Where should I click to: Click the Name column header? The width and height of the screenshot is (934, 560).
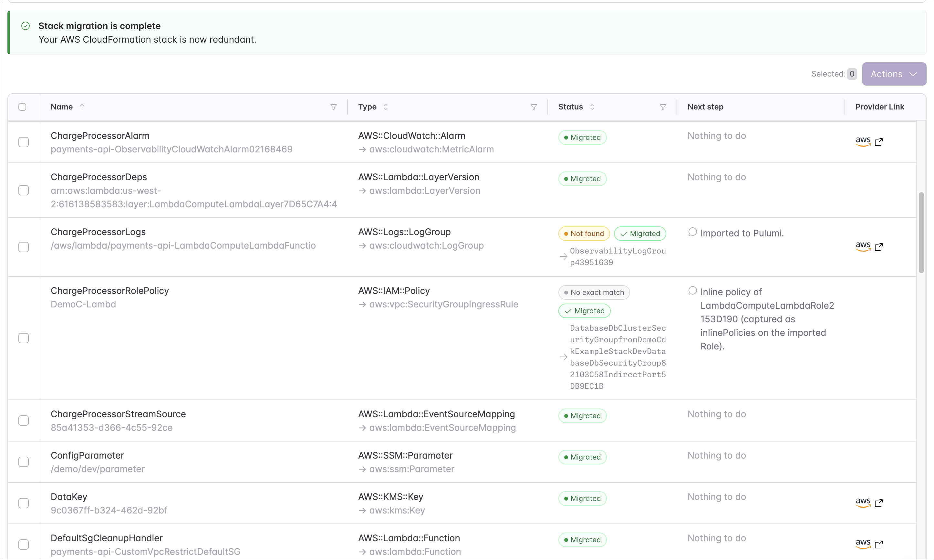click(x=61, y=107)
